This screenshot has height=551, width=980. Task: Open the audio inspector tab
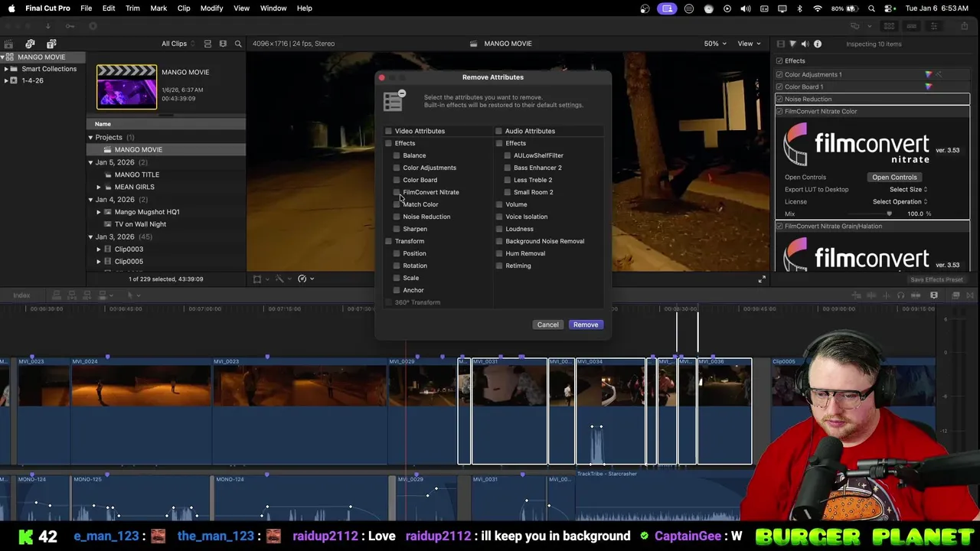(x=805, y=44)
